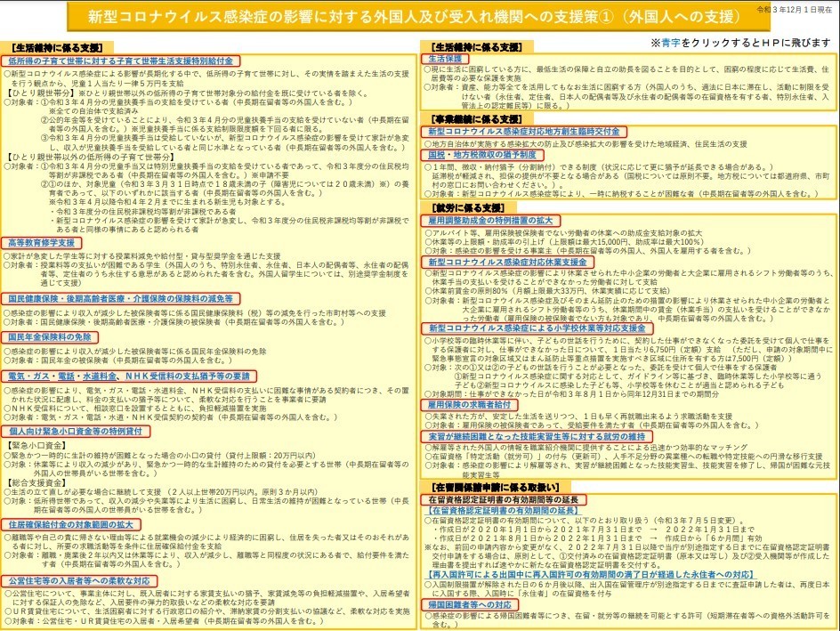This screenshot has width=840, height=631.
Task: Open the 低所得の子育て世帯に対する子育て世帯生活支援特別給付金 link
Action: click(120, 61)
